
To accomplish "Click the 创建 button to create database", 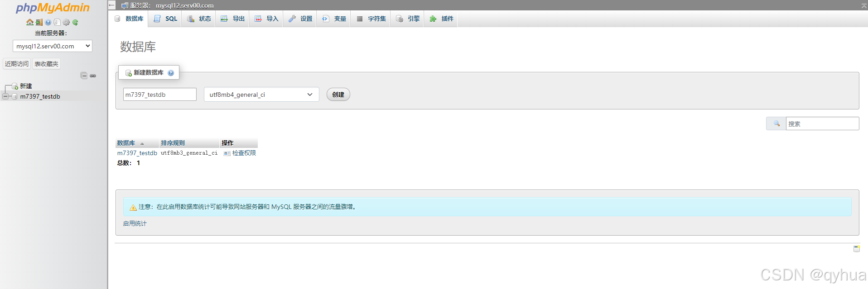I will [x=338, y=95].
